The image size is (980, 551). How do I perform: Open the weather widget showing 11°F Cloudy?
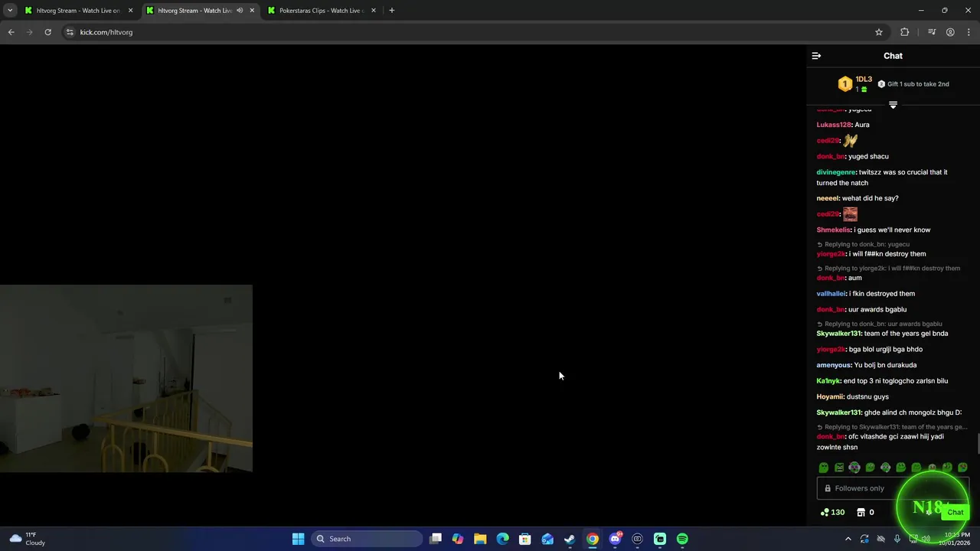pos(27,539)
